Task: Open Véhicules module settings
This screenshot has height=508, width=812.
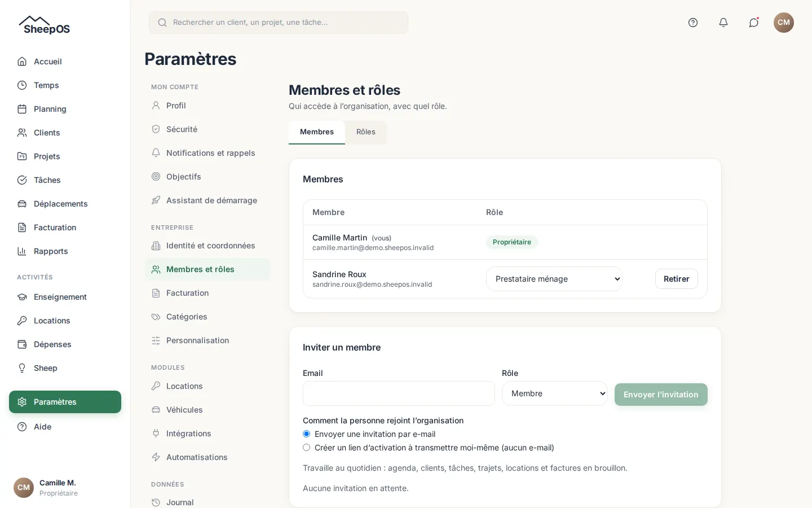Action: 208,410
